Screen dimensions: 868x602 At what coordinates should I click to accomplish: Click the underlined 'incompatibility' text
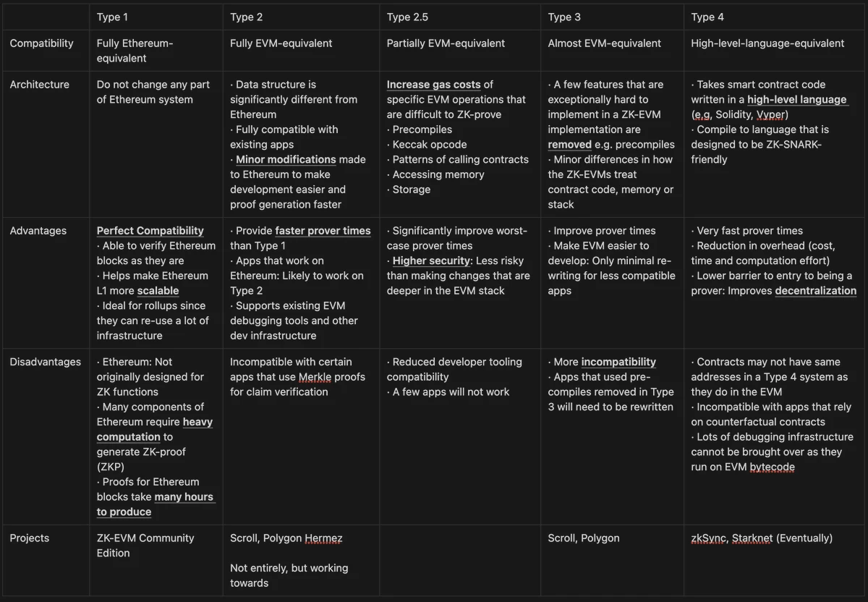pyautogui.click(x=618, y=362)
